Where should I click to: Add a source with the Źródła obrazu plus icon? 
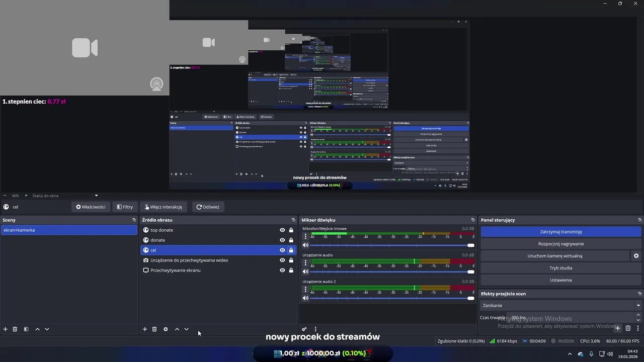pos(145,329)
